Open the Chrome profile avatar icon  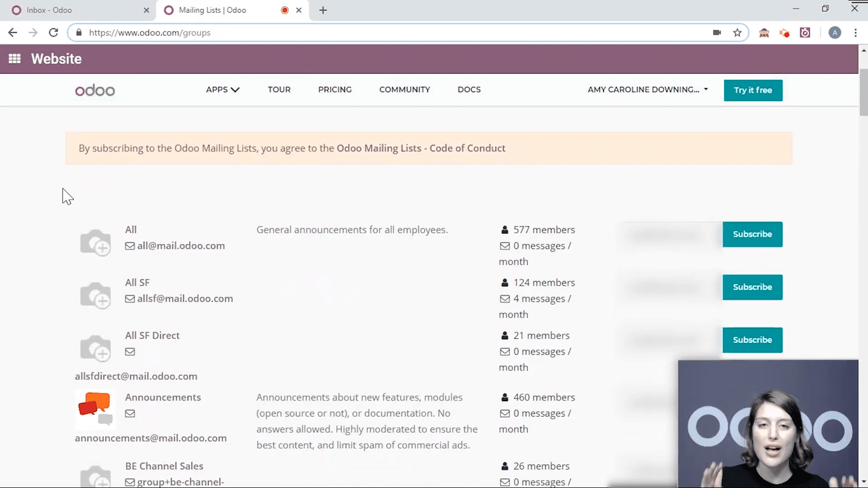coord(835,33)
